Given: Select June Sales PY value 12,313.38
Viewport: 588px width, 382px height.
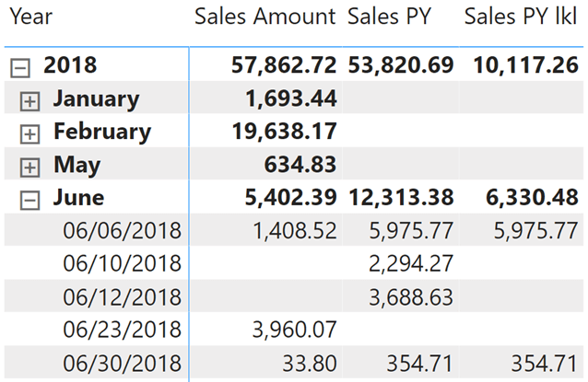Looking at the screenshot, I should click(x=400, y=198).
